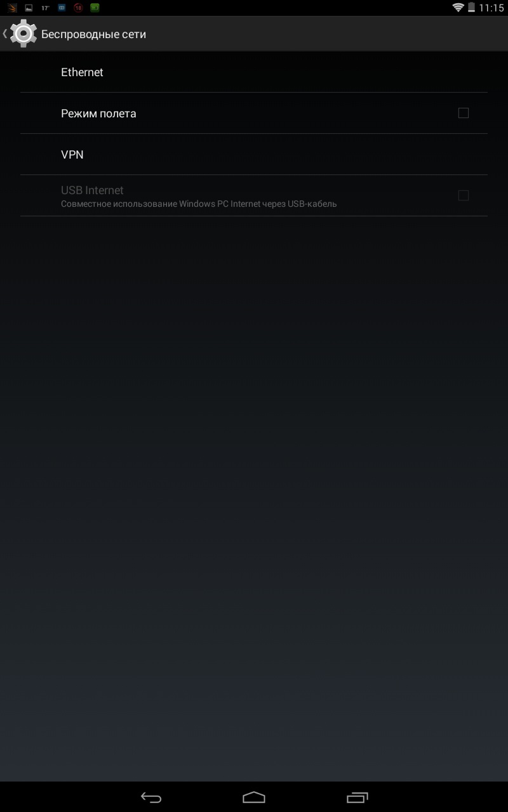Tap the 17° weather notification
The width and height of the screenshot is (508, 812).
(45, 8)
